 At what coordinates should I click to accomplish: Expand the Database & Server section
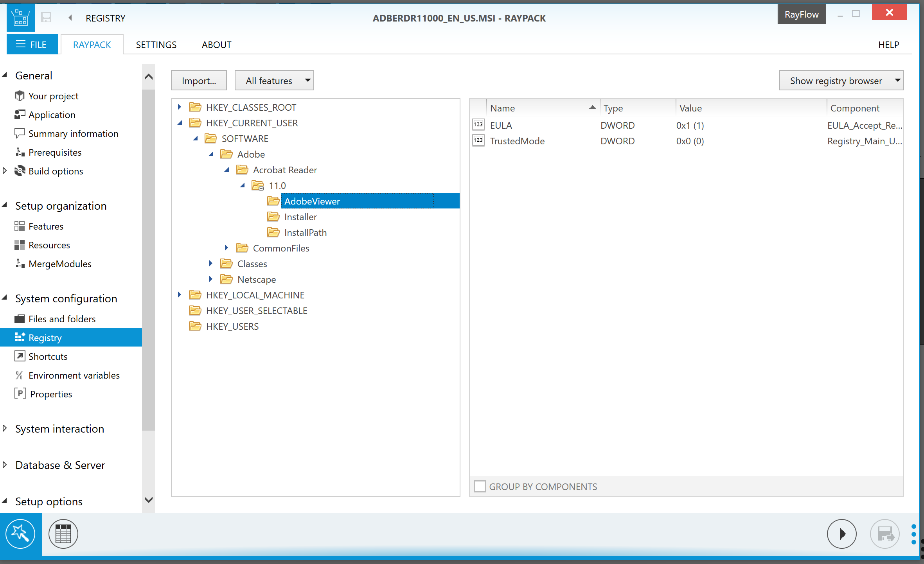(5, 465)
